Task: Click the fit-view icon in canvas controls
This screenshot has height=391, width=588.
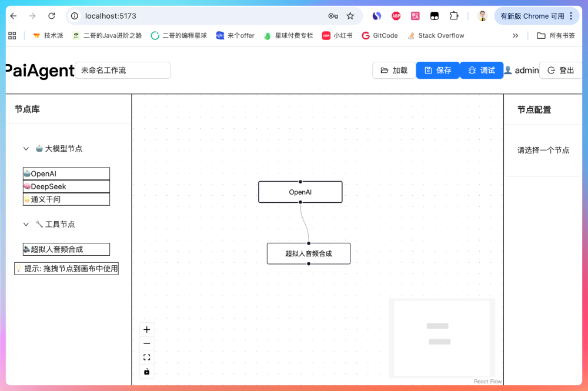Action: [146, 357]
